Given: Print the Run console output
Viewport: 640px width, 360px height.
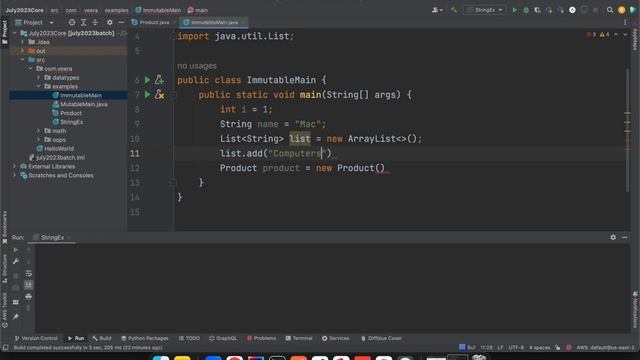Looking at the screenshot, I should pyautogui.click(x=29, y=296).
